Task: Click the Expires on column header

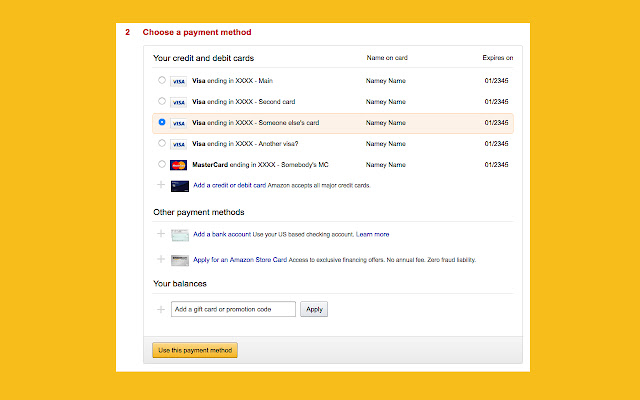Action: [x=498, y=58]
